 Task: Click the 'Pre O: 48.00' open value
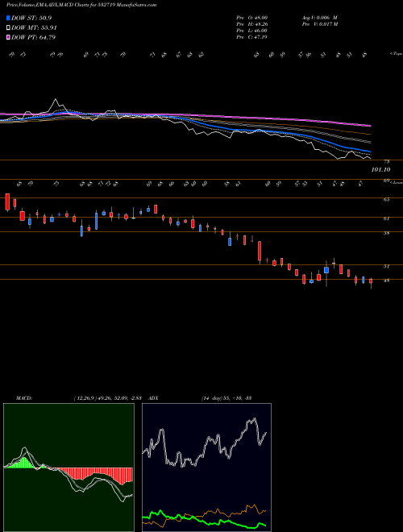pyautogui.click(x=251, y=18)
